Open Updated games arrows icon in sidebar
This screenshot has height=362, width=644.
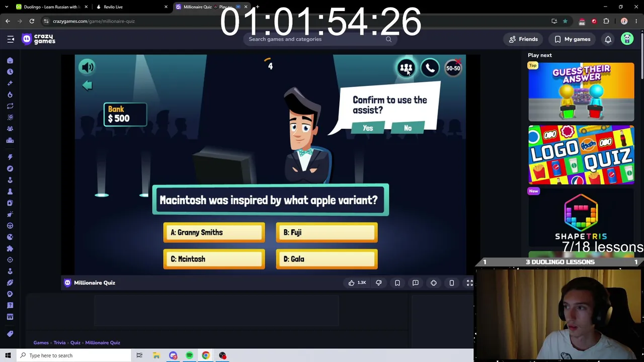tap(10, 106)
